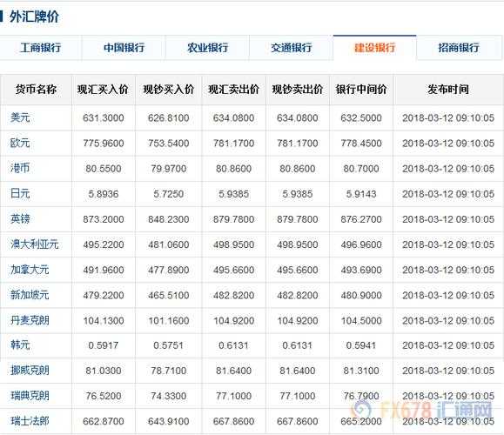Switch to the 中国银行 tab

pos(124,48)
